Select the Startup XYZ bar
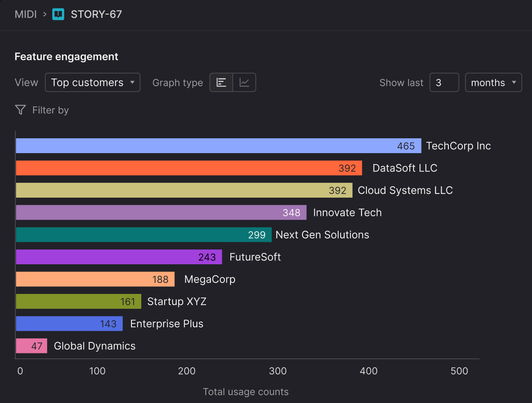The width and height of the screenshot is (532, 403). (78, 302)
